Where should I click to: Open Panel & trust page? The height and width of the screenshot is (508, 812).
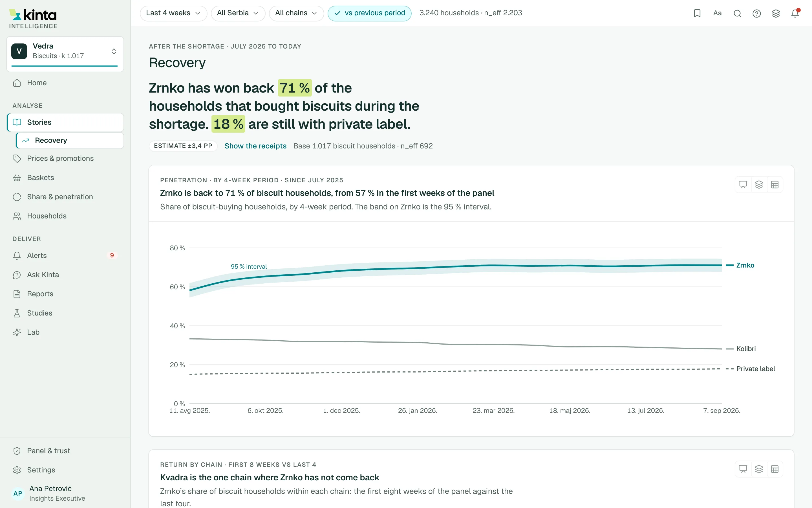click(x=65, y=451)
